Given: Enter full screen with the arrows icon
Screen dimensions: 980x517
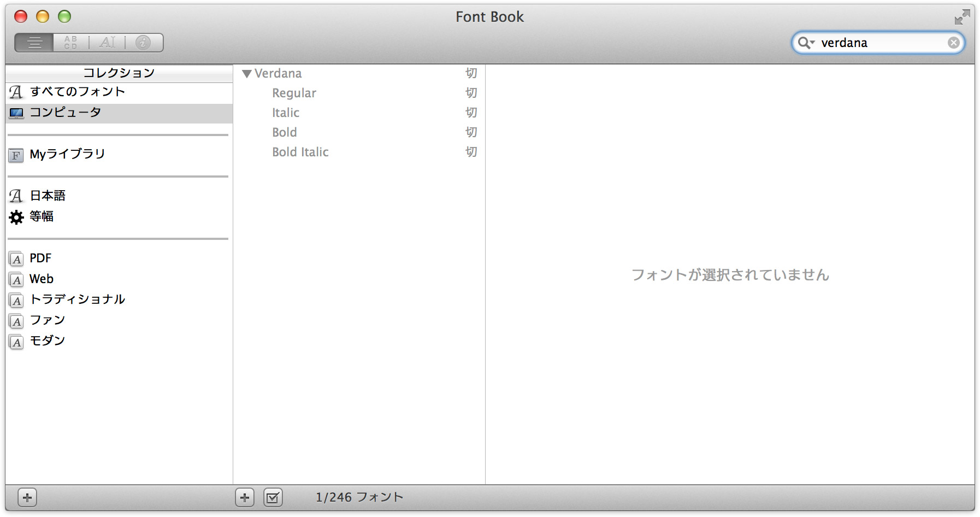Looking at the screenshot, I should pos(962,17).
